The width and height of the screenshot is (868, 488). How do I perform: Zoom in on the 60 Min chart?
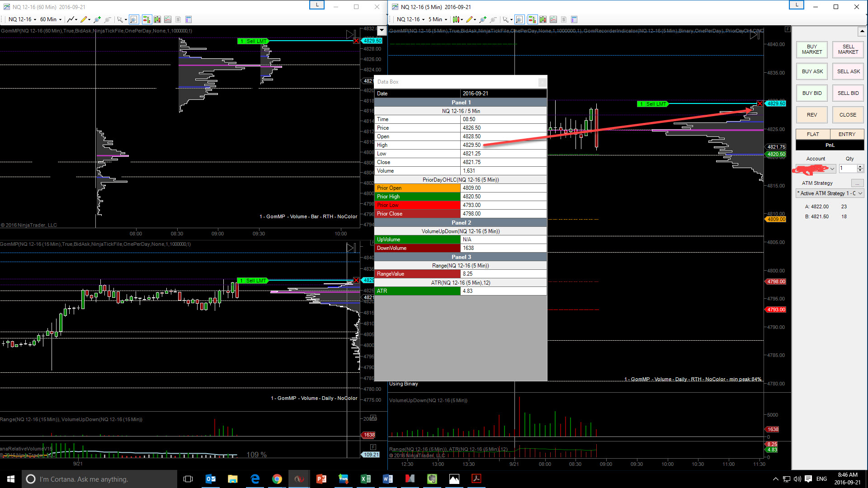pyautogui.click(x=97, y=19)
